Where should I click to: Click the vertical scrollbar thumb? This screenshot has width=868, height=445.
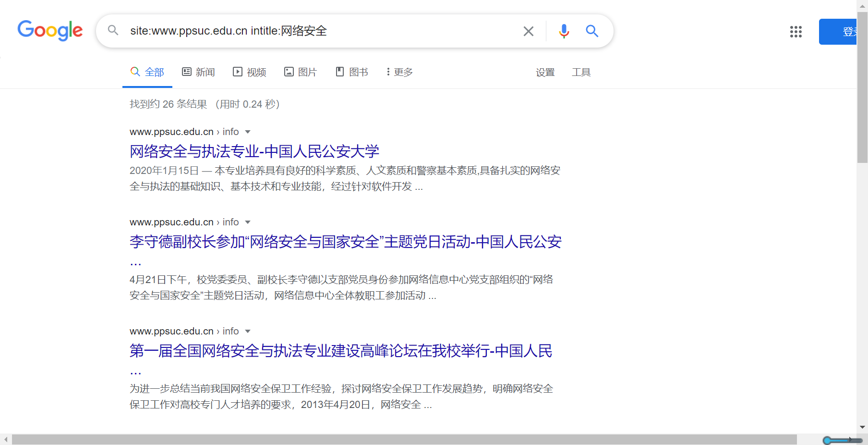(x=862, y=87)
